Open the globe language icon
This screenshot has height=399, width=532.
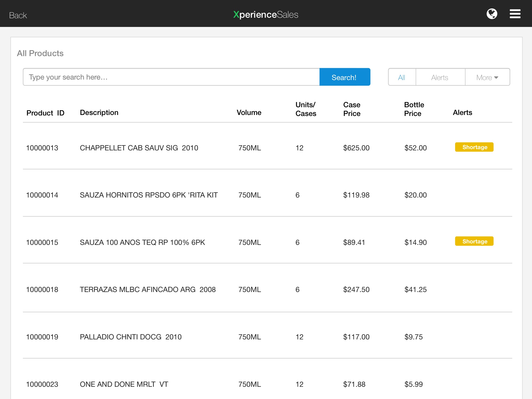click(492, 14)
